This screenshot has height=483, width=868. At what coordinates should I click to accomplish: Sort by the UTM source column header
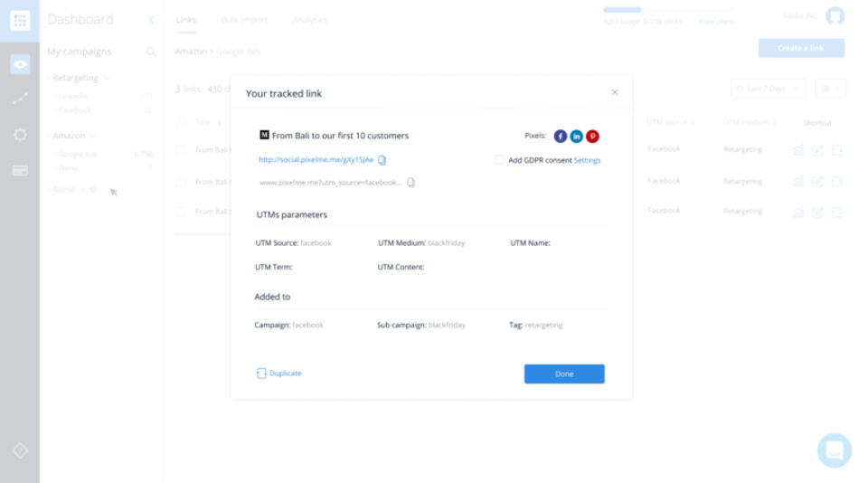670,122
